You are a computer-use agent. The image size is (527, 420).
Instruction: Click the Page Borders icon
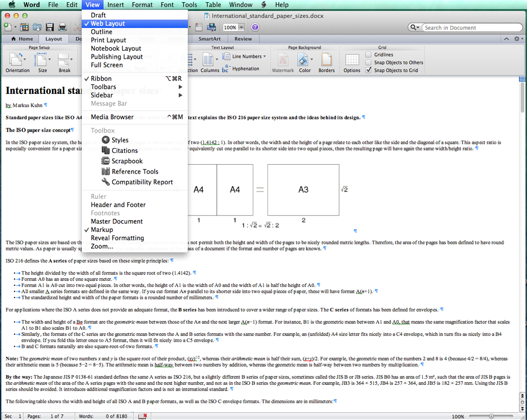[326, 60]
